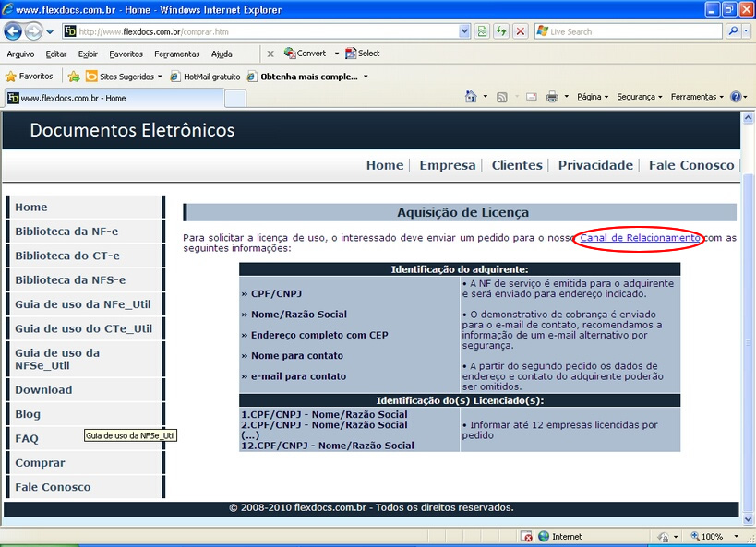Open the address bar URL dropdown

coord(464,31)
